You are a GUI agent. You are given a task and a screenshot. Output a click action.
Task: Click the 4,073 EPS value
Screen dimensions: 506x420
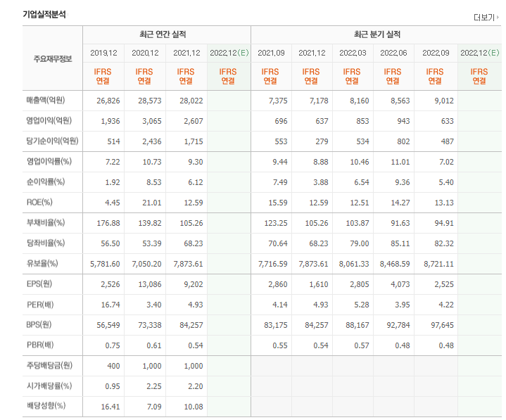coord(400,284)
